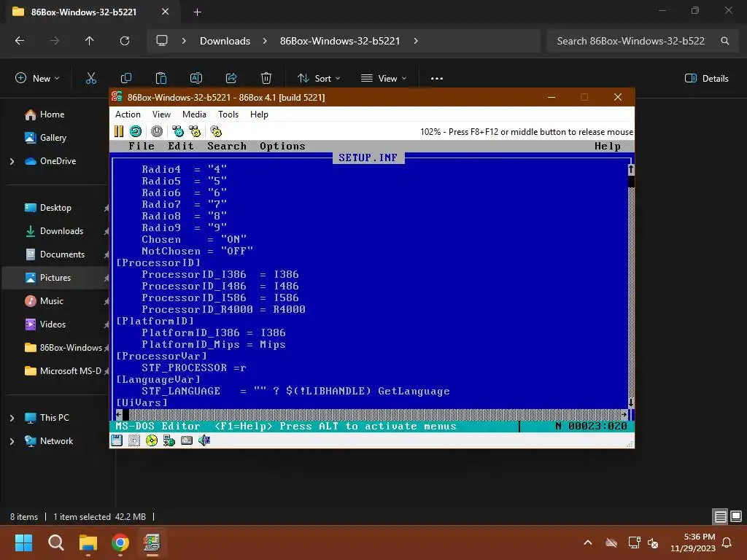This screenshot has height=560, width=747.
Task: Open taskbar Search
Action: click(x=55, y=542)
